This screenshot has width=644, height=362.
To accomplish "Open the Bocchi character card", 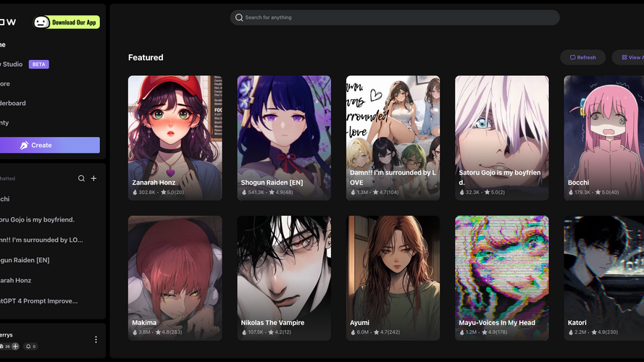I will [x=603, y=138].
